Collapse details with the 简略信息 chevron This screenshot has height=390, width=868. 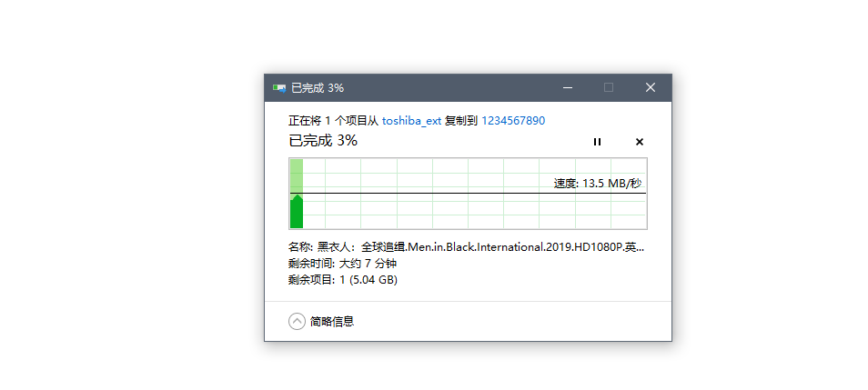[298, 321]
